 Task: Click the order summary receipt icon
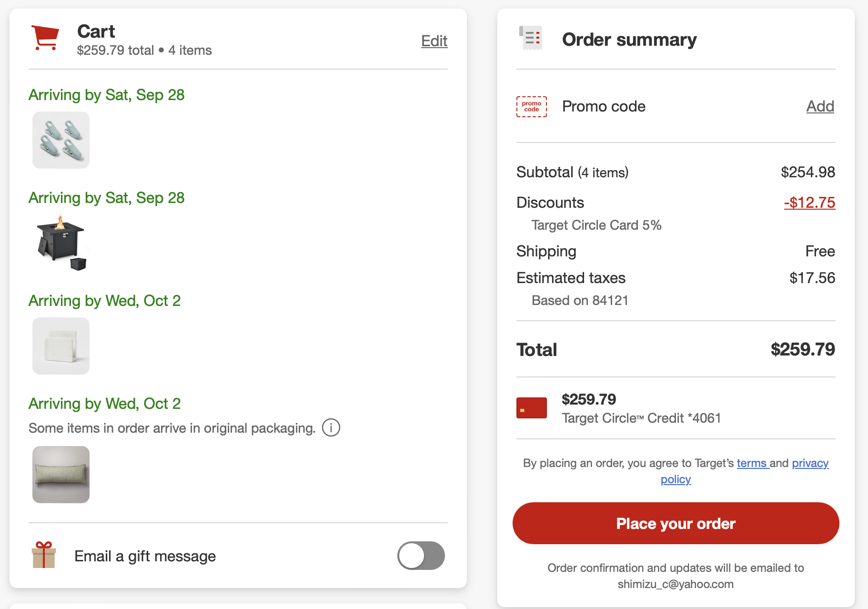coord(531,38)
